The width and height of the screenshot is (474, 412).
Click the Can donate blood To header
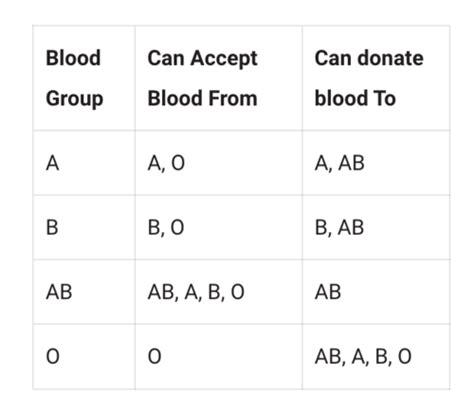[x=376, y=78]
